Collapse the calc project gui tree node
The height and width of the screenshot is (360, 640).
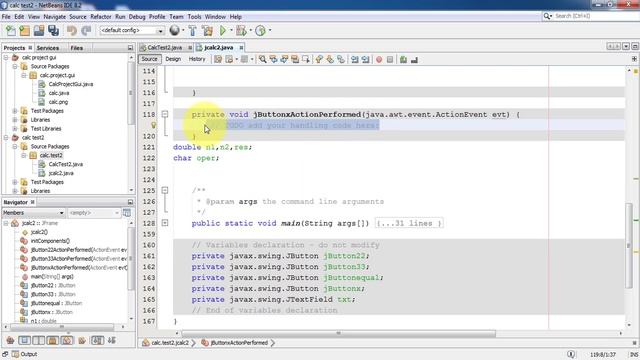6,58
